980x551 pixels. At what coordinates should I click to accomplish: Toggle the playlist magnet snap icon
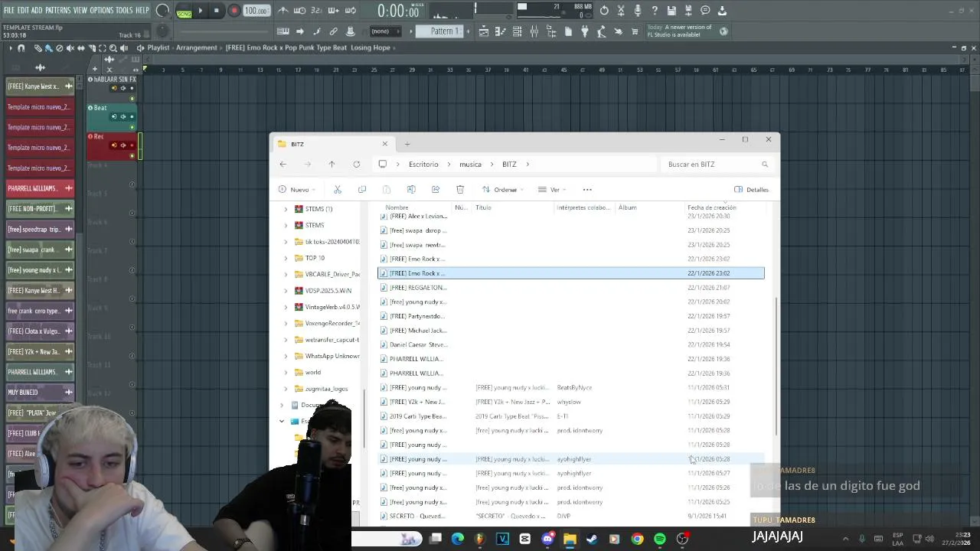click(x=21, y=47)
